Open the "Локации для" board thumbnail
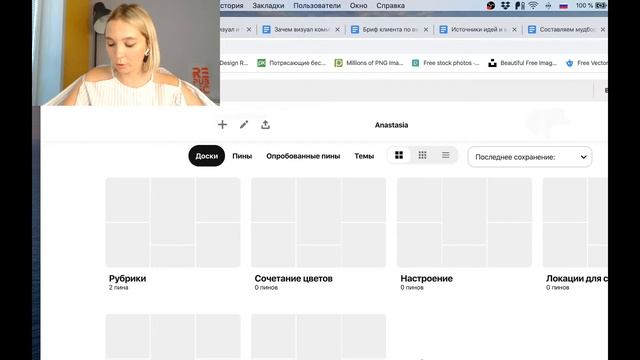The height and width of the screenshot is (360, 640). pyautogui.click(x=575, y=222)
